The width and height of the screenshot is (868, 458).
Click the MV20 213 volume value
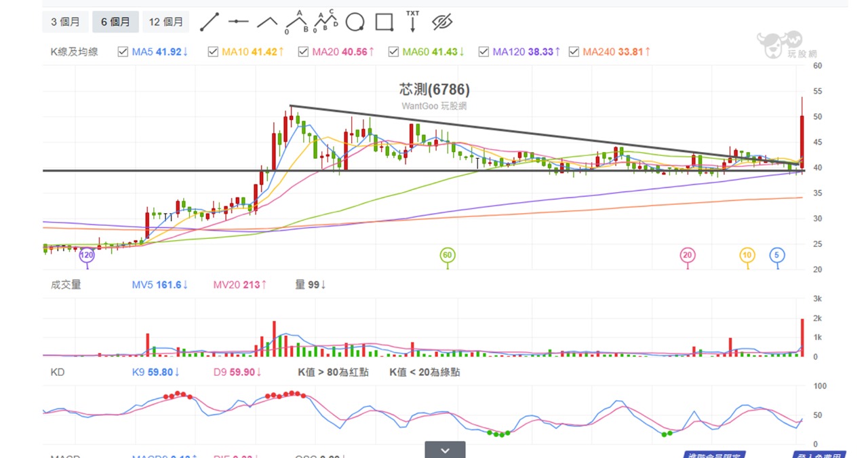click(241, 285)
